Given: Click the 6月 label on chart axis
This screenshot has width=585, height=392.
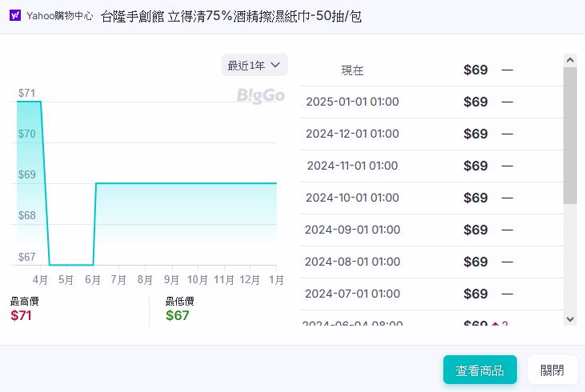Looking at the screenshot, I should coord(92,279).
